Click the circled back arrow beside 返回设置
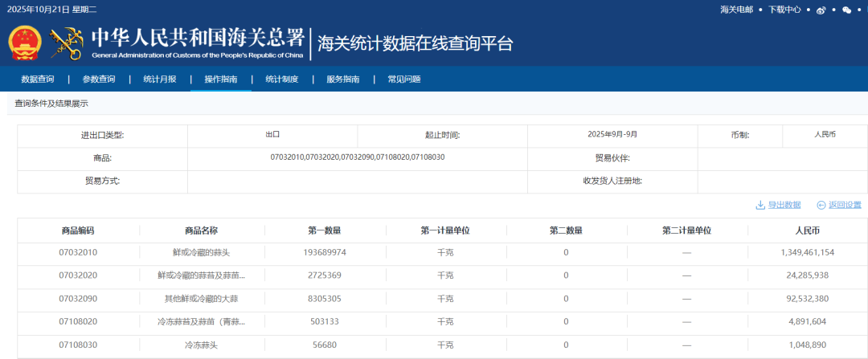Screen dimensions: 868x359 (x=821, y=205)
